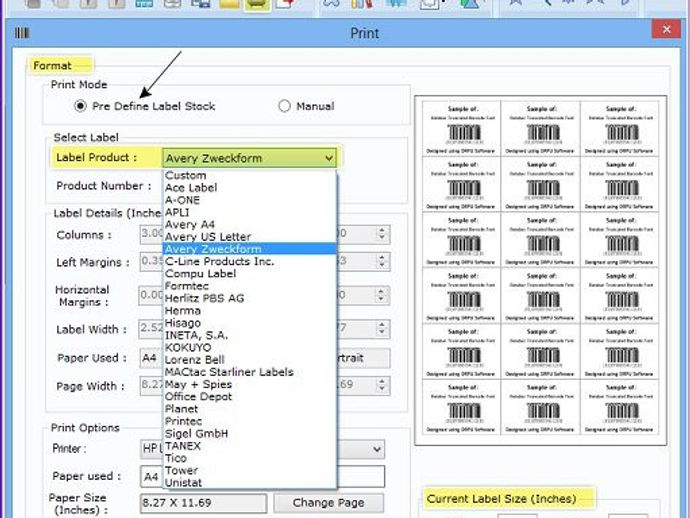The height and width of the screenshot is (518, 690).
Task: Click up arrow of spinner on Horizontal Margins row
Action: click(x=382, y=291)
